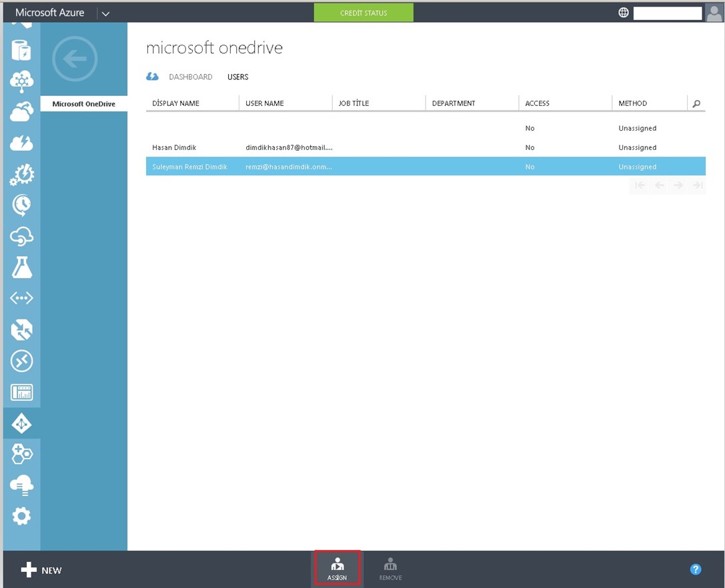
Task: Switch to the DASHBOARD tab
Action: click(x=191, y=77)
